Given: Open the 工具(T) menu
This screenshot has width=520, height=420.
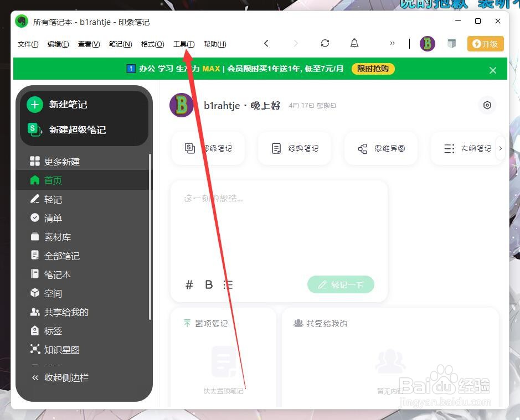Looking at the screenshot, I should [184, 44].
